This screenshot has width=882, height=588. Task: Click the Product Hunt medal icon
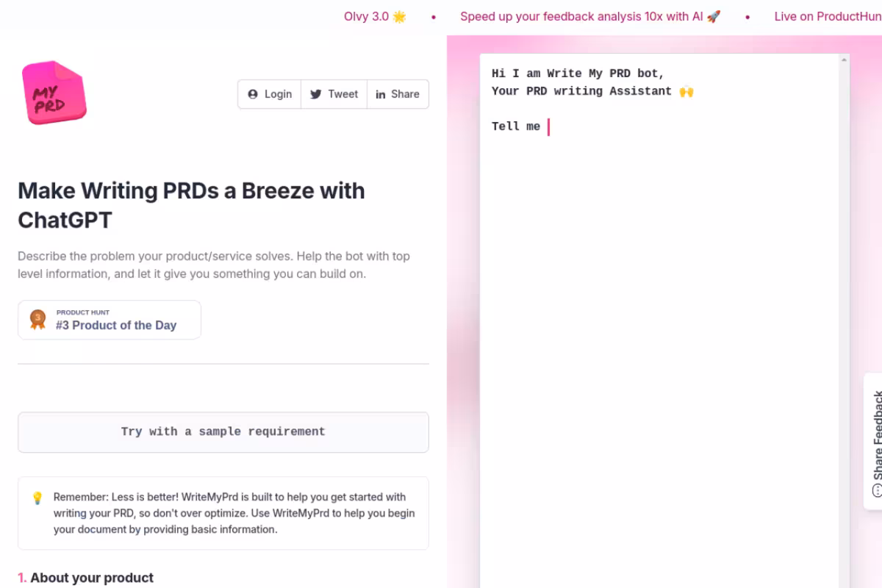coord(37,320)
